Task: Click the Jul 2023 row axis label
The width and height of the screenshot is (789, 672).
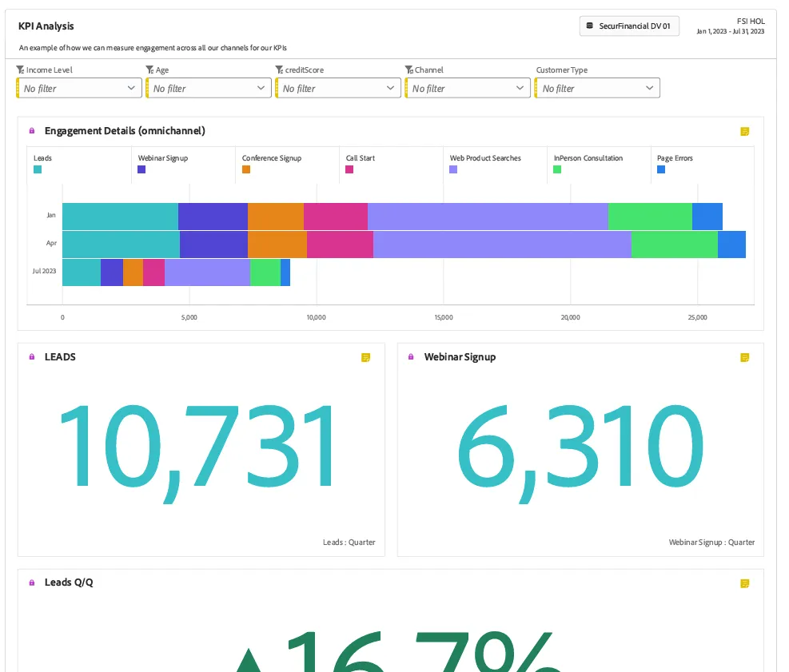Action: pos(44,271)
